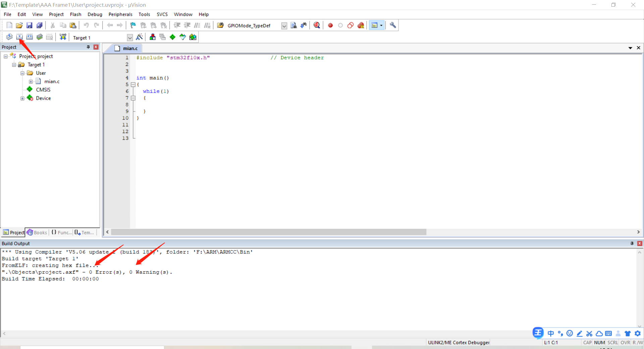This screenshot has height=349, width=644.
Task: Save all files with the stacked floppy icon
Action: [x=39, y=25]
